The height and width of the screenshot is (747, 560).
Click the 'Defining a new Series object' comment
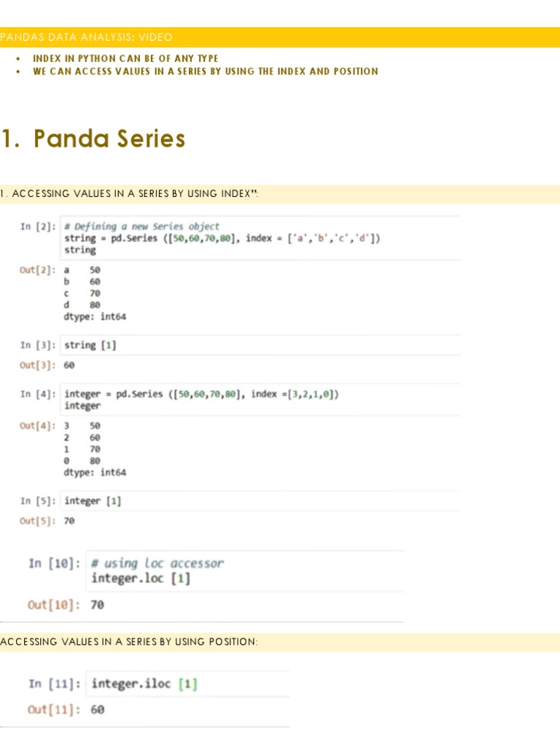pyautogui.click(x=141, y=226)
